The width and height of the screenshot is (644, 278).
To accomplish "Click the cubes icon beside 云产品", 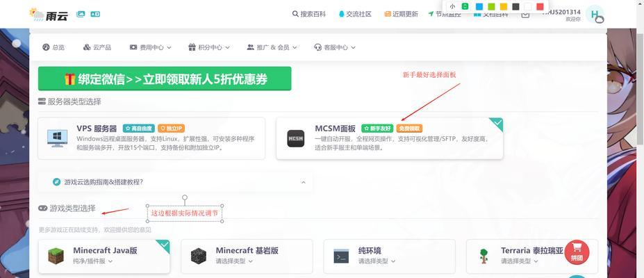I will click(x=87, y=47).
